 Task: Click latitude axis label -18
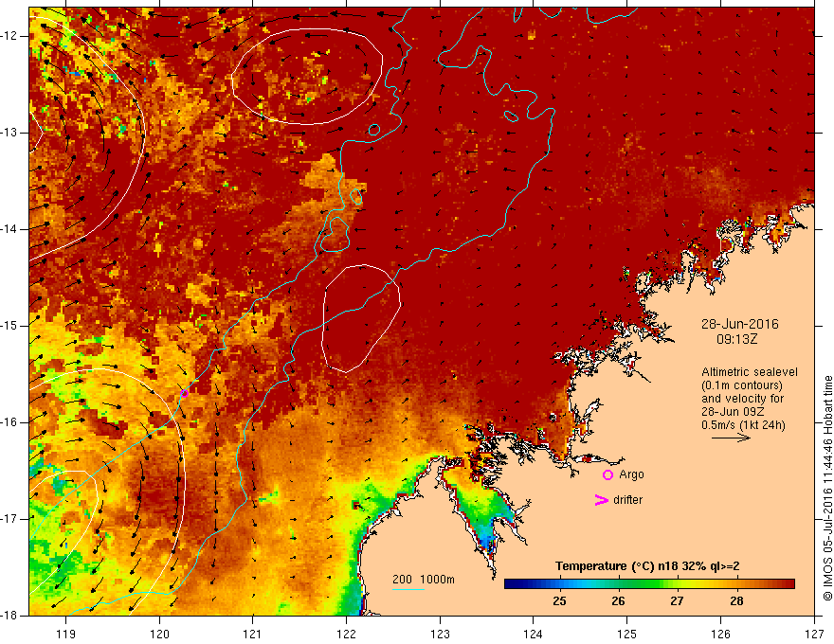point(10,616)
